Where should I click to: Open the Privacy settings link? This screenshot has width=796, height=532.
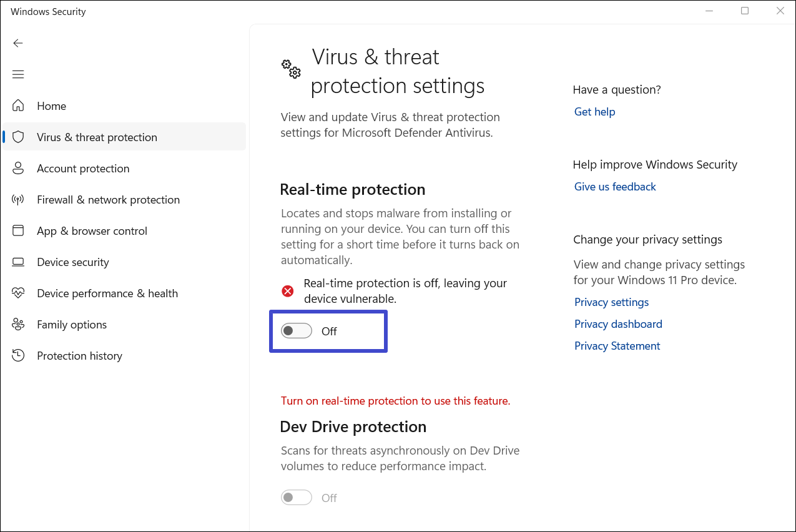[x=611, y=302]
